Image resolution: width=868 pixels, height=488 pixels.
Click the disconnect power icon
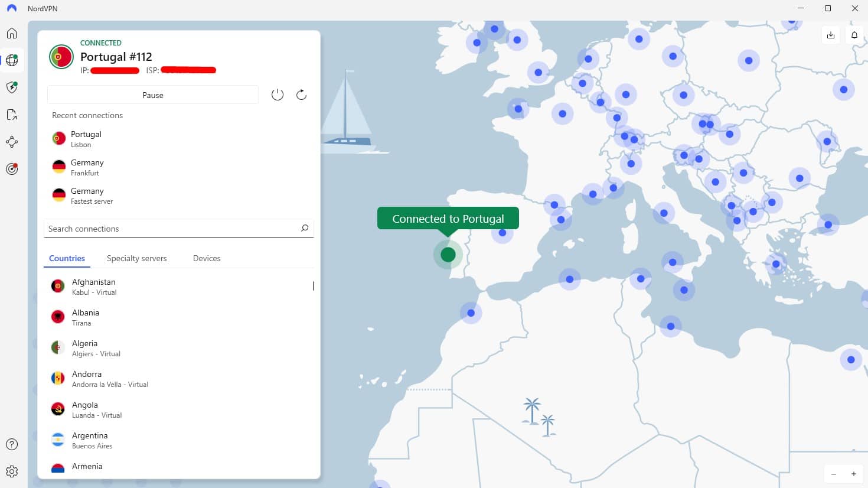click(x=278, y=95)
